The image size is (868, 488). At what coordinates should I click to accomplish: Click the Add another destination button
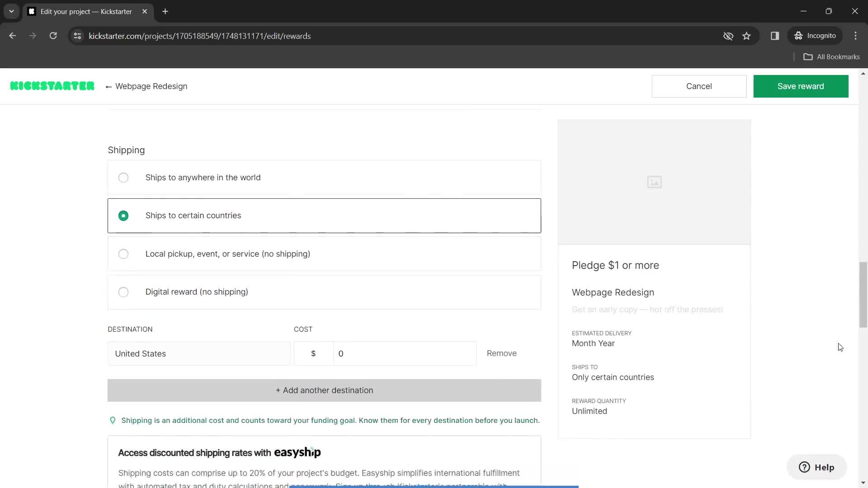[x=325, y=390]
